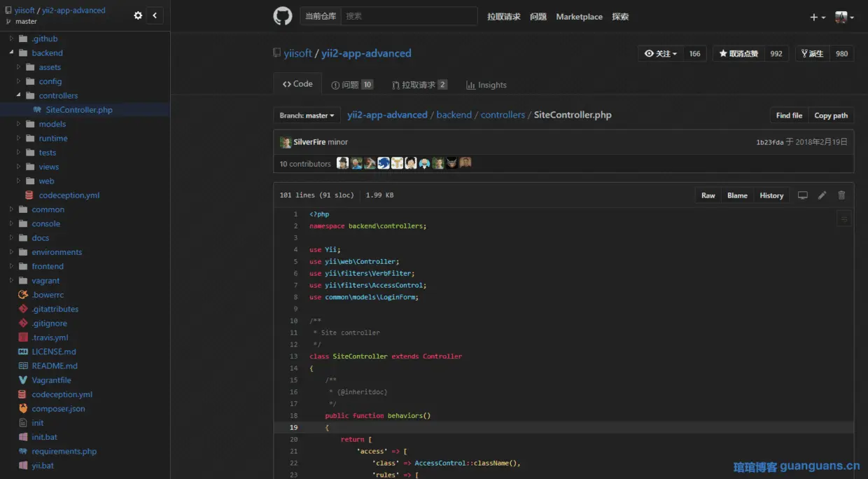This screenshot has height=479, width=868.
Task: Open views folder in tree
Action: pos(49,167)
